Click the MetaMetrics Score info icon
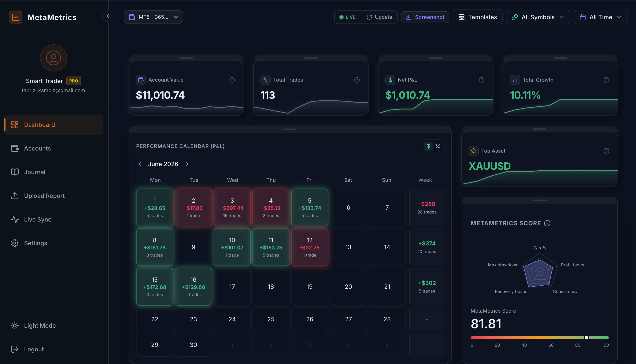The image size is (636, 364). [547, 223]
